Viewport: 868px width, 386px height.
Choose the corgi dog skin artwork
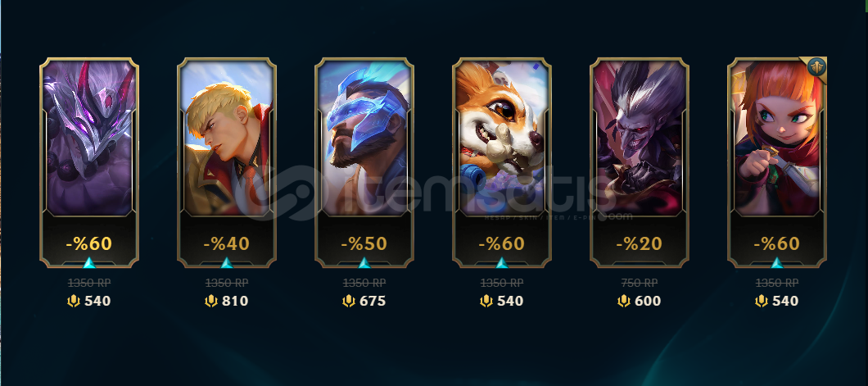pyautogui.click(x=501, y=138)
